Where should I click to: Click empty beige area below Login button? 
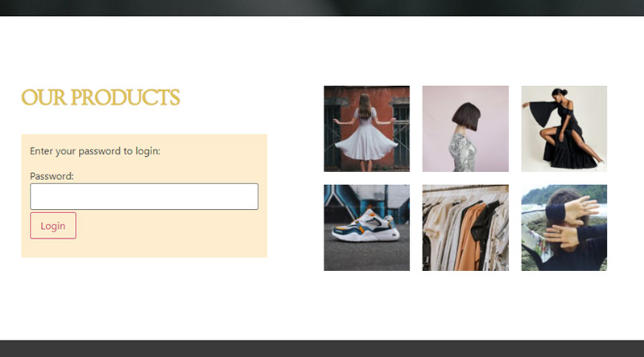coord(144,248)
